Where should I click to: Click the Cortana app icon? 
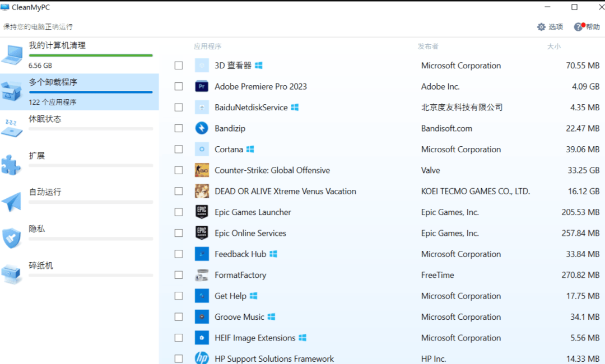[202, 149]
